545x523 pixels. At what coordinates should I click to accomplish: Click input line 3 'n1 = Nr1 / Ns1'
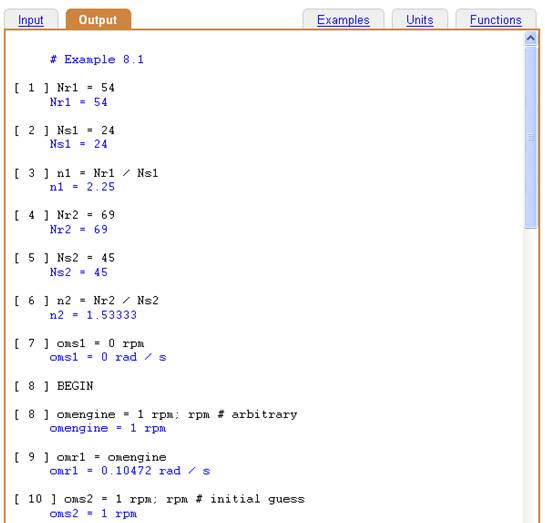click(x=86, y=173)
